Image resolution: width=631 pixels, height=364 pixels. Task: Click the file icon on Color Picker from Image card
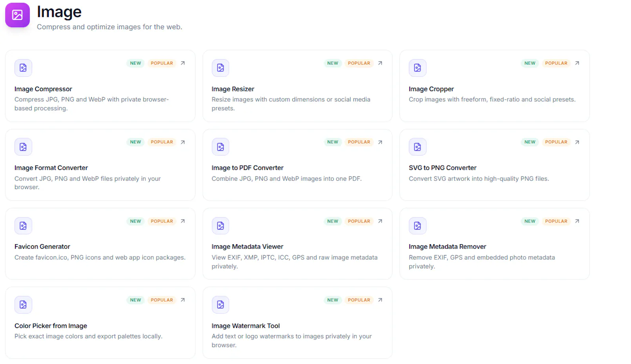pyautogui.click(x=23, y=305)
